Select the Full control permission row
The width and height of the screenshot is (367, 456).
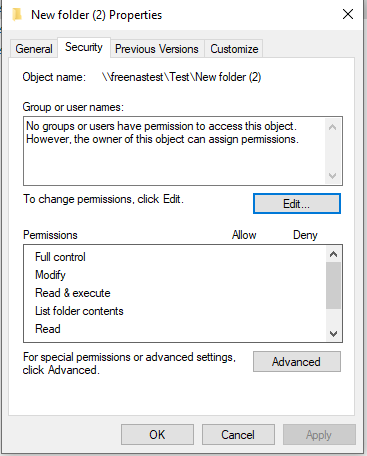[x=175, y=257]
